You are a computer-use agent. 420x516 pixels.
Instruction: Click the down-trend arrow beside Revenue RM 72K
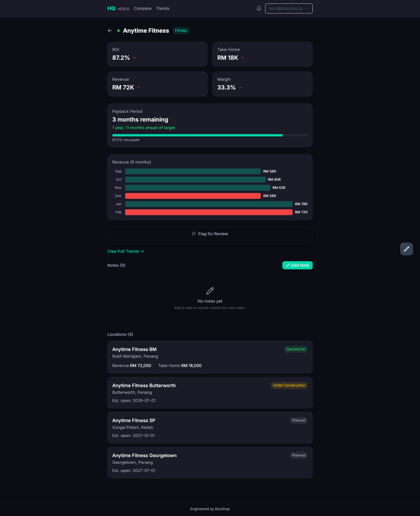click(139, 87)
